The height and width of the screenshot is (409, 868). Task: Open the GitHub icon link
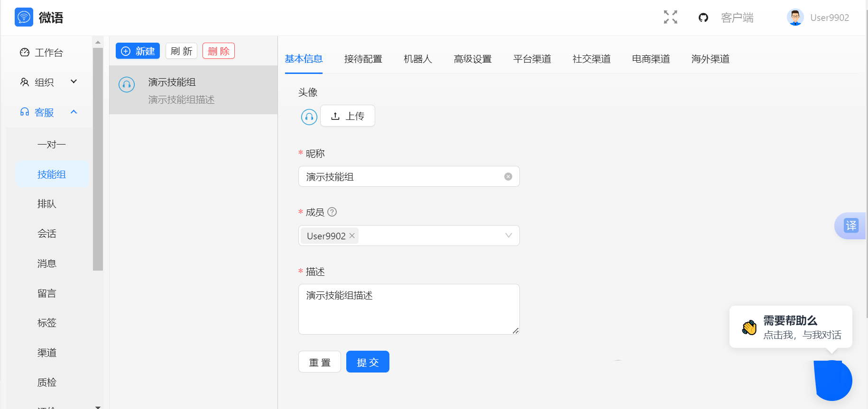(703, 18)
